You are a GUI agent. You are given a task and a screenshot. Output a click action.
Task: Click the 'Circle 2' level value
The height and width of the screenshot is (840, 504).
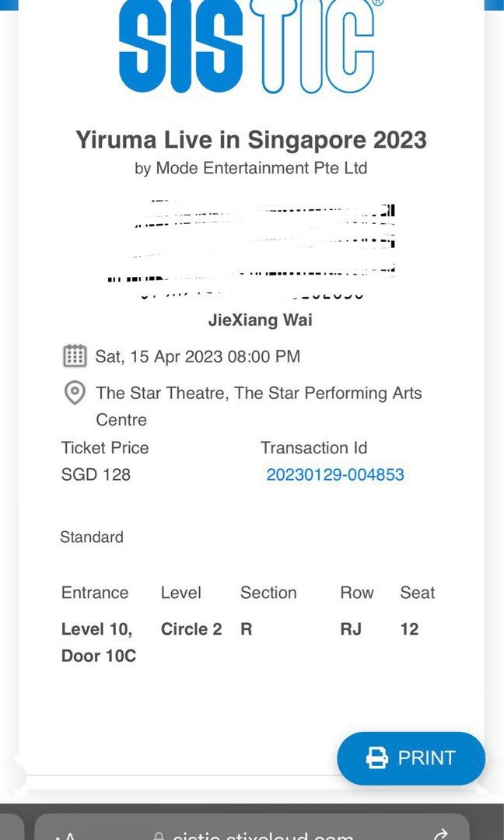[191, 629]
